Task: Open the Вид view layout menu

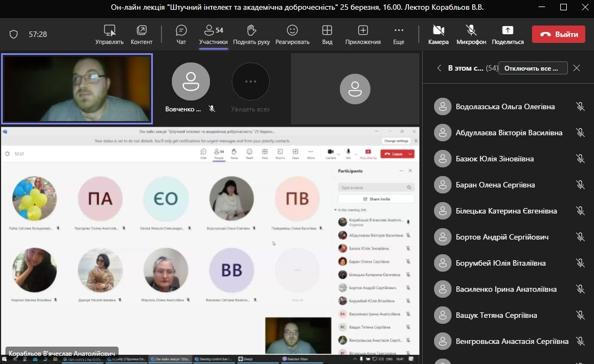Action: [x=327, y=34]
